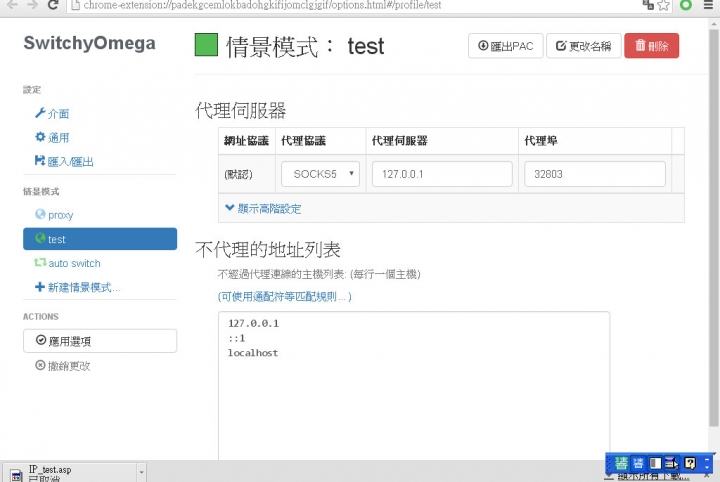Click the 更改名稱 rename button

(584, 46)
